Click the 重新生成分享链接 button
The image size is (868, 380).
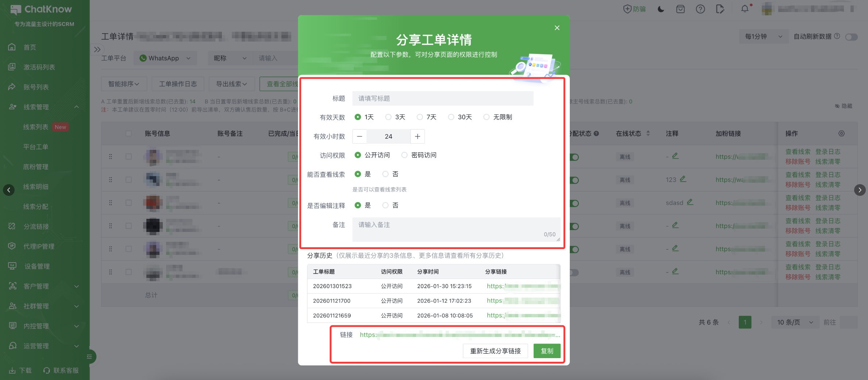[495, 351]
